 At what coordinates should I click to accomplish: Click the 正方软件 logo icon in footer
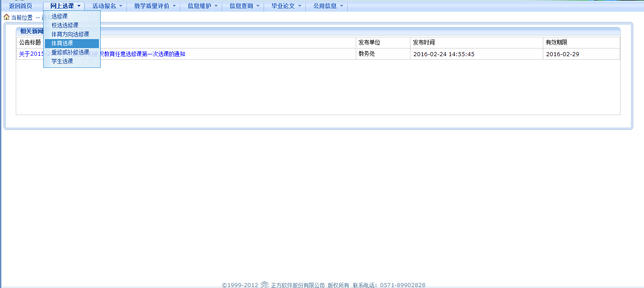click(x=264, y=285)
